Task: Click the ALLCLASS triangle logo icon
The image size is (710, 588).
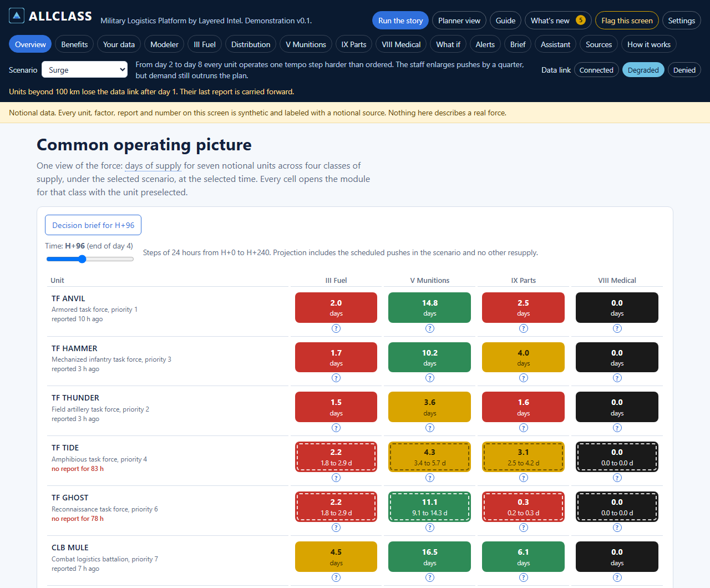Action: pyautogui.click(x=17, y=16)
